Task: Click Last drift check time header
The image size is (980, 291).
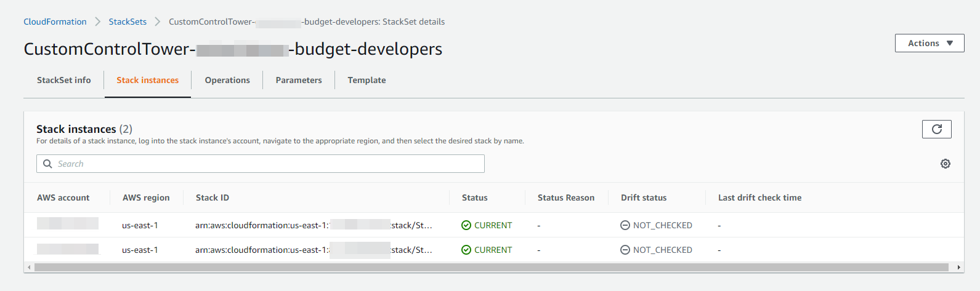Action: 759,197
